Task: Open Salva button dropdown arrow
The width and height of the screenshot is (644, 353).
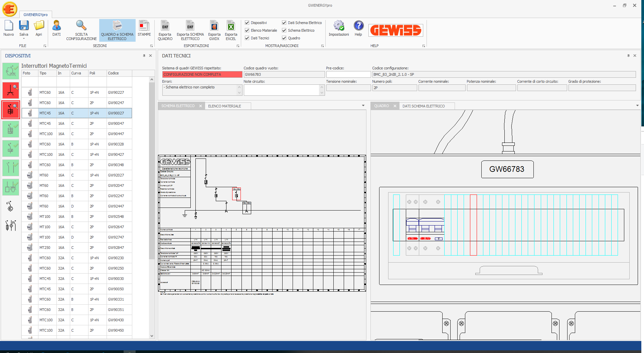Action: (x=24, y=39)
